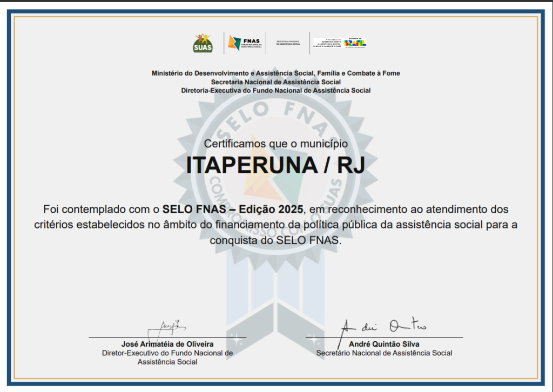This screenshot has width=553, height=392.
Task: Click the colorful Governo do Brasil logo
Action: click(x=355, y=43)
